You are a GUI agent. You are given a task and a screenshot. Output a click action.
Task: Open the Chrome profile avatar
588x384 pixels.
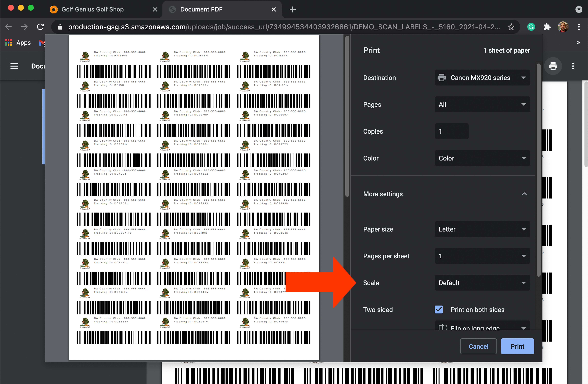point(563,27)
